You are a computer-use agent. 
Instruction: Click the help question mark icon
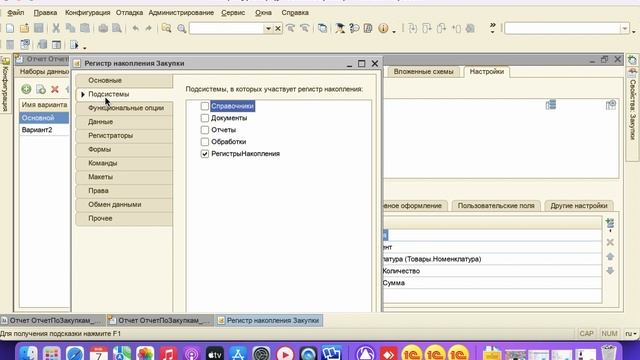click(354, 28)
